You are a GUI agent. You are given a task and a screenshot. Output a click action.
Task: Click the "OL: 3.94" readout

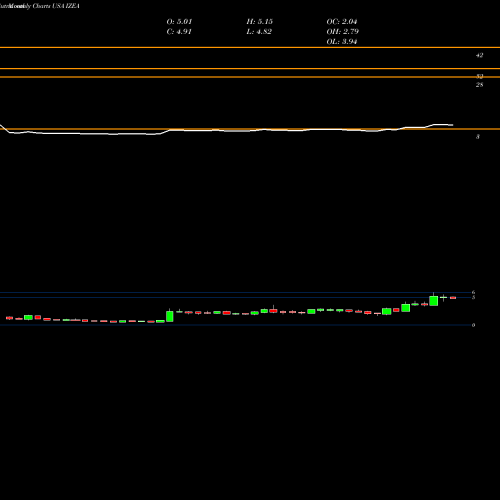pos(342,42)
